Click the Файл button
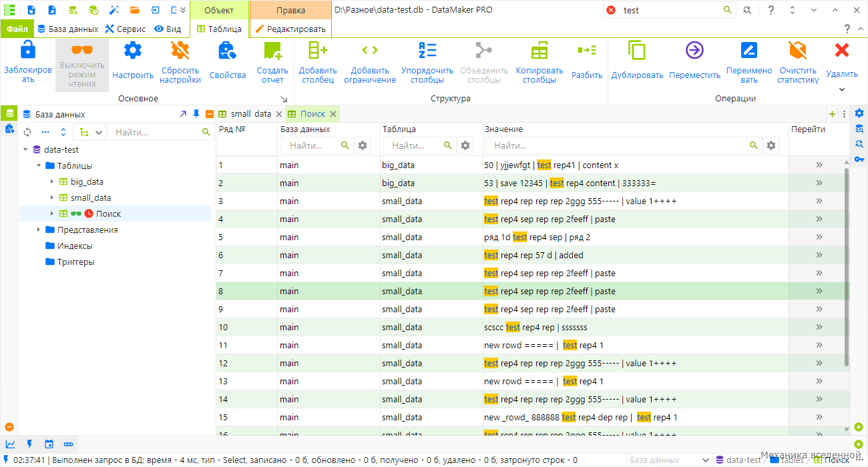The image size is (868, 467). pos(17,29)
